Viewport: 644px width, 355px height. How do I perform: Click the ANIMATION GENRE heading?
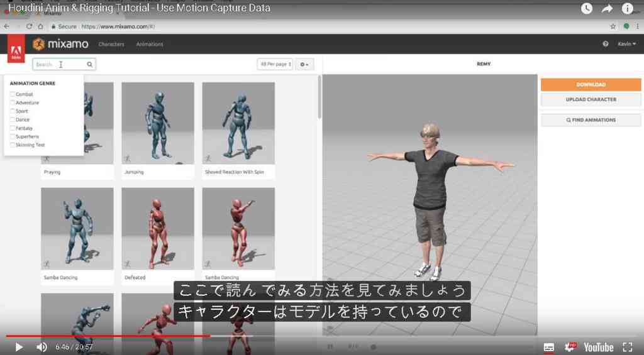33,84
